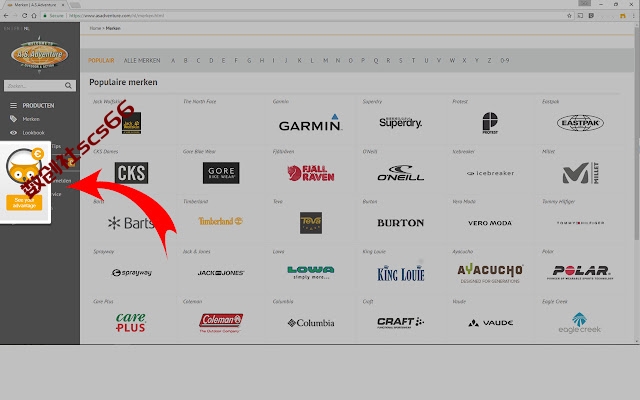The width and height of the screenshot is (640, 400).
Task: Open the Lowa brand logo
Action: pos(311,272)
